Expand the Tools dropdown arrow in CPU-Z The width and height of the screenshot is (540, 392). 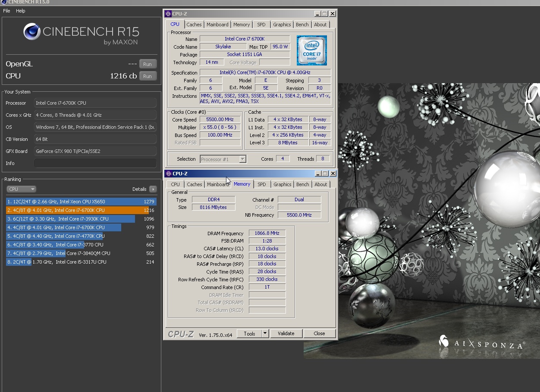coord(265,333)
